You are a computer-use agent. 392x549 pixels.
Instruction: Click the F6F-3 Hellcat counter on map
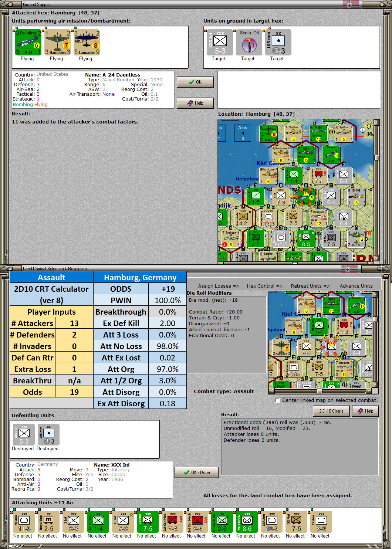pos(306,155)
